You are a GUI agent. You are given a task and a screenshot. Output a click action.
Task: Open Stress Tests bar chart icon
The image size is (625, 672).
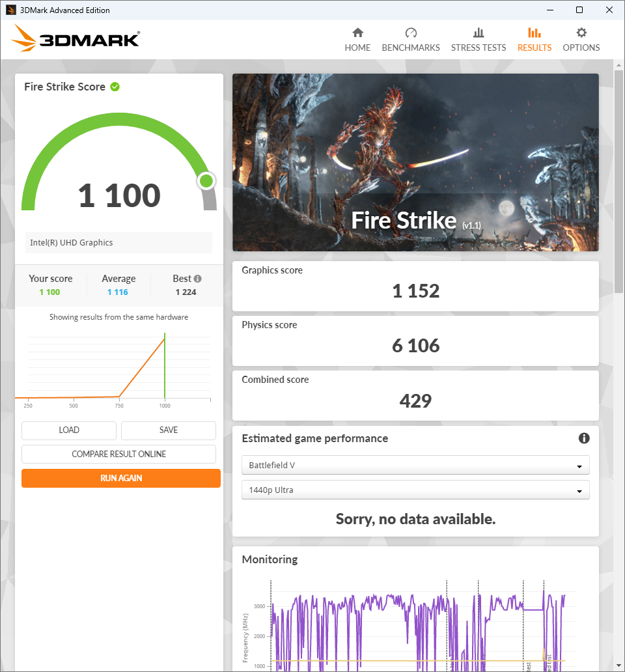pyautogui.click(x=479, y=33)
